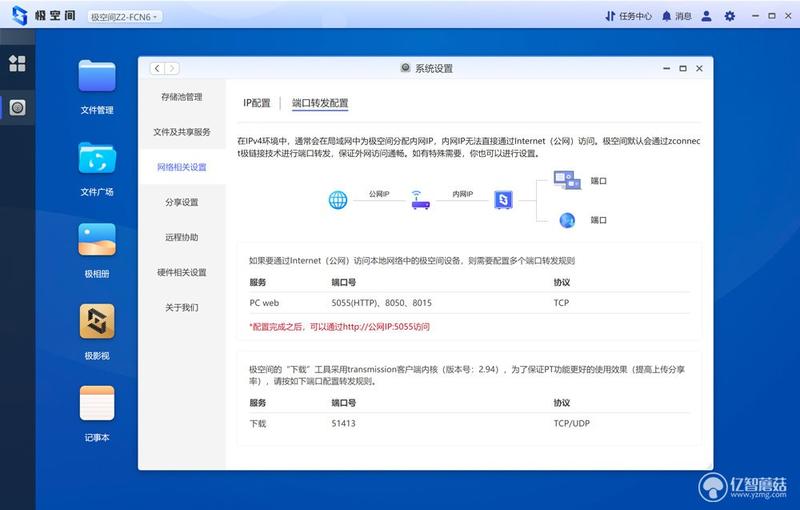The width and height of the screenshot is (800, 510).
Task: Expand the 极空间Z2-FCN6 device dropdown
Action: coord(124,17)
